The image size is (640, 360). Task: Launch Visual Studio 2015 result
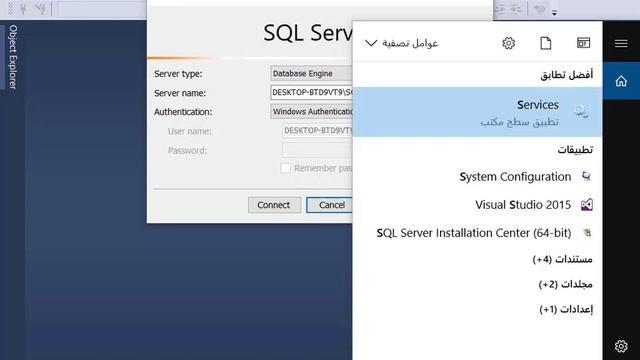pyautogui.click(x=477, y=204)
